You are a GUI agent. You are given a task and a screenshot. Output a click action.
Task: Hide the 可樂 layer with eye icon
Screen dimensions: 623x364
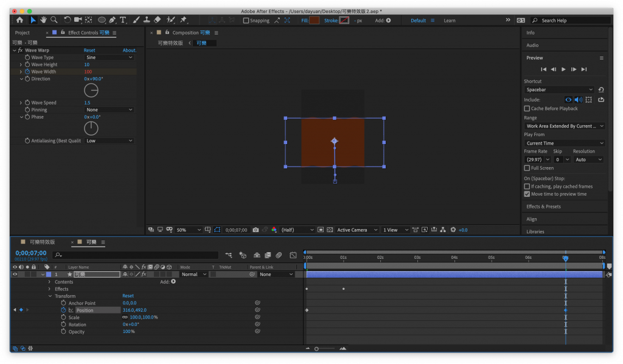15,275
